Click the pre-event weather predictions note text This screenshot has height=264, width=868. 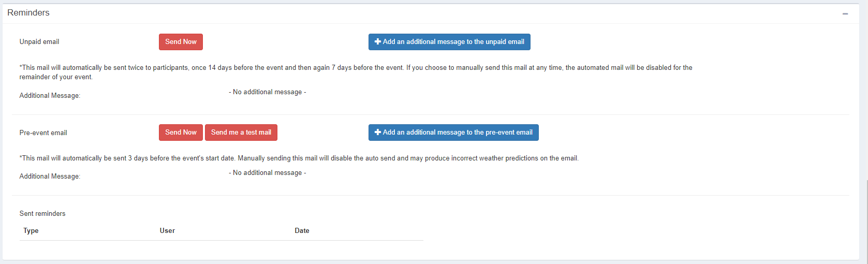[299, 158]
